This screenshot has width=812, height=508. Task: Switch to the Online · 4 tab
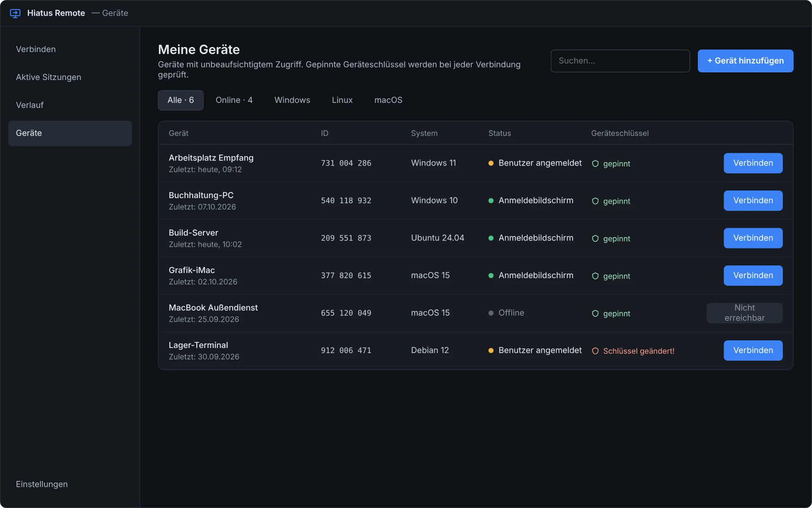click(234, 100)
